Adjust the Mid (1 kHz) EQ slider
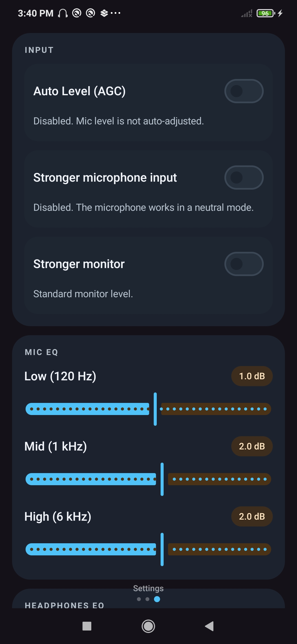 (162, 479)
